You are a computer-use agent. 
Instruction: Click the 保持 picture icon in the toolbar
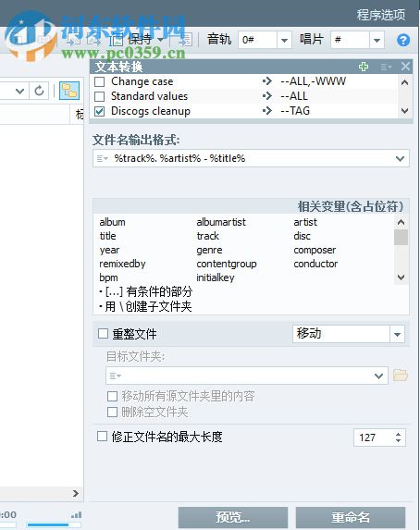coord(116,40)
